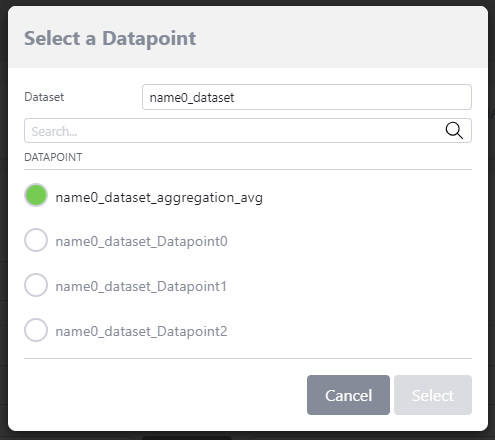Click the magnifying glass search icon
Viewport: 495px width, 440px height.
pos(454,130)
